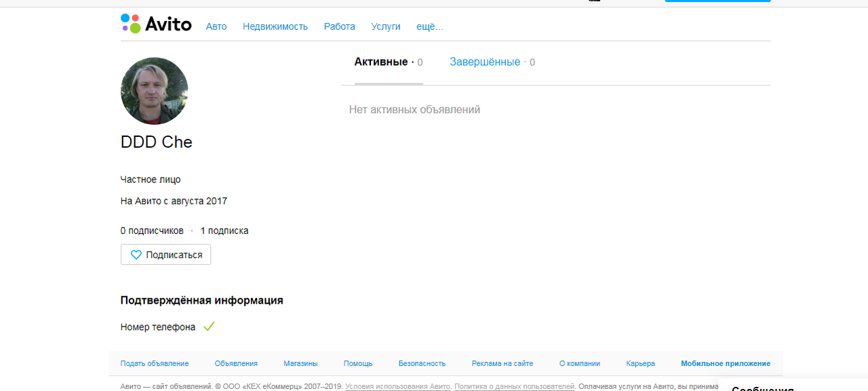Subscribe with the Подписаться button
868x391 pixels.
click(x=166, y=255)
